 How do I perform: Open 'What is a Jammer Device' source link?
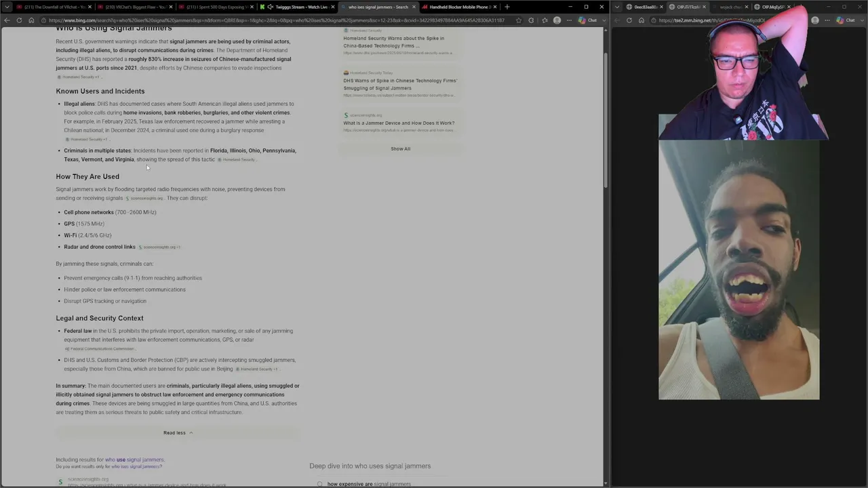(x=399, y=123)
